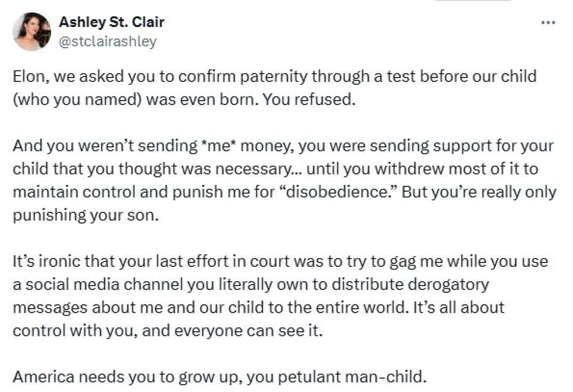
Task: Click the sentence "You refused."
Action: coord(309,100)
